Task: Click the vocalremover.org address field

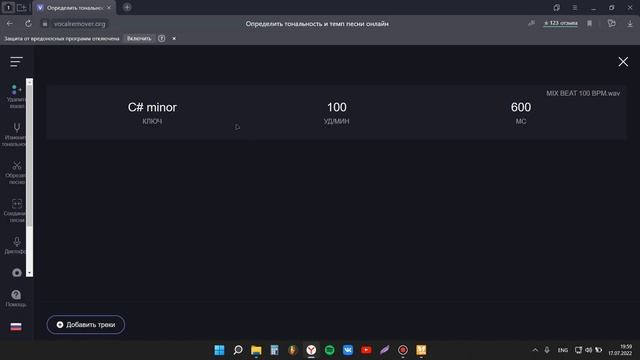Action: pos(80,24)
